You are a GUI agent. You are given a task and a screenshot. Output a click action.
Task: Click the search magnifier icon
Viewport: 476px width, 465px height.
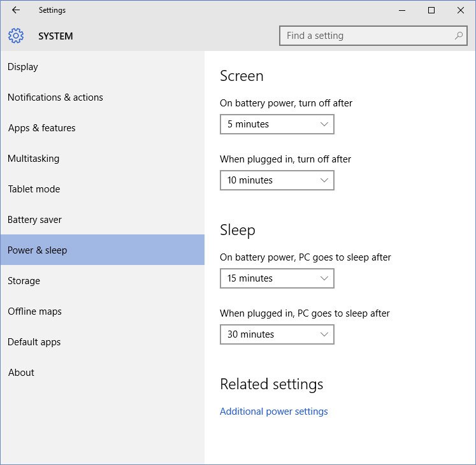point(459,36)
